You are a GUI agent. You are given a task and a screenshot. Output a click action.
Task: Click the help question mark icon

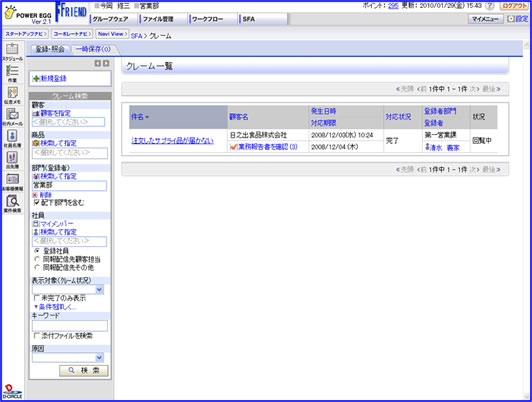tap(490, 6)
